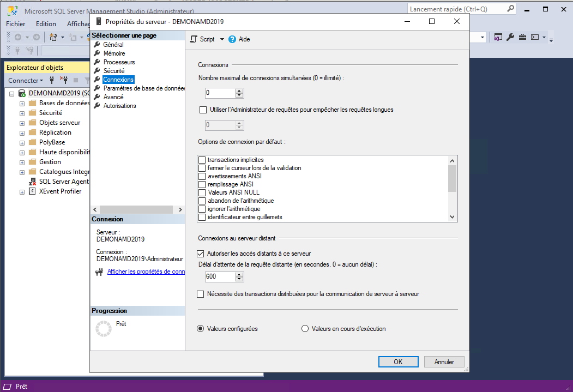
Task: Click the stop square icon in Explorateur d'objets
Action: pos(76,80)
